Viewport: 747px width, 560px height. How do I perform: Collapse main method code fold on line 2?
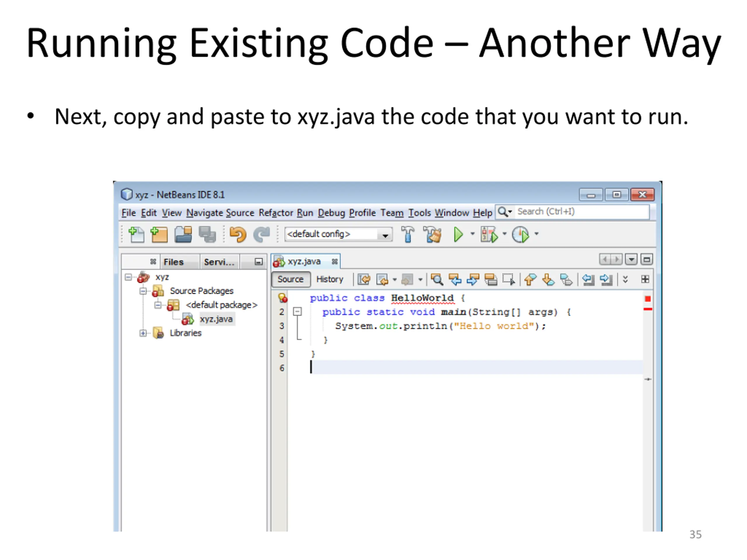point(297,311)
